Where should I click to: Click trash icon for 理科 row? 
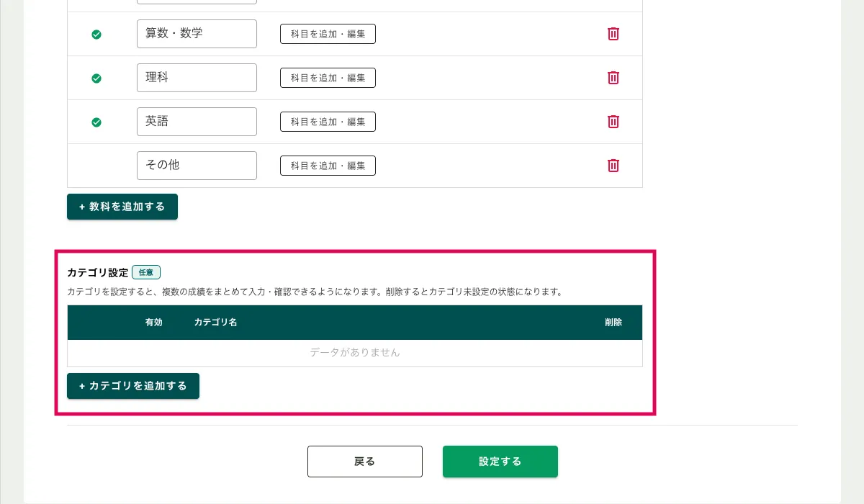[613, 78]
